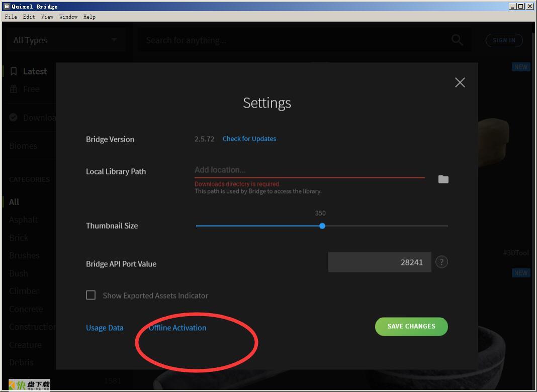Click the version number 2.5.72
The image size is (537, 392).
pyautogui.click(x=205, y=139)
